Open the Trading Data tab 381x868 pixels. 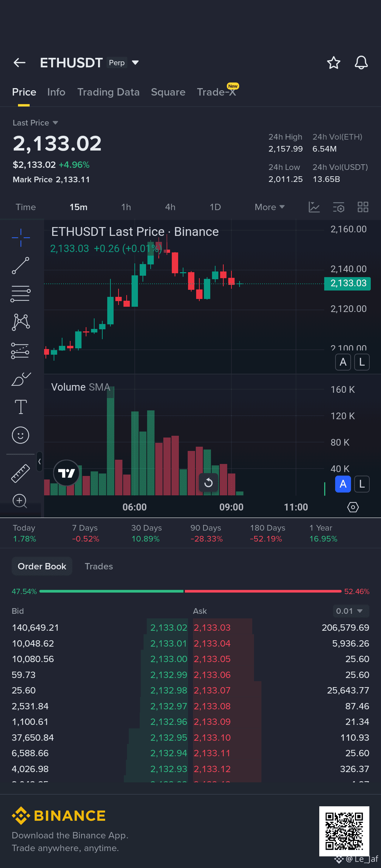(108, 92)
